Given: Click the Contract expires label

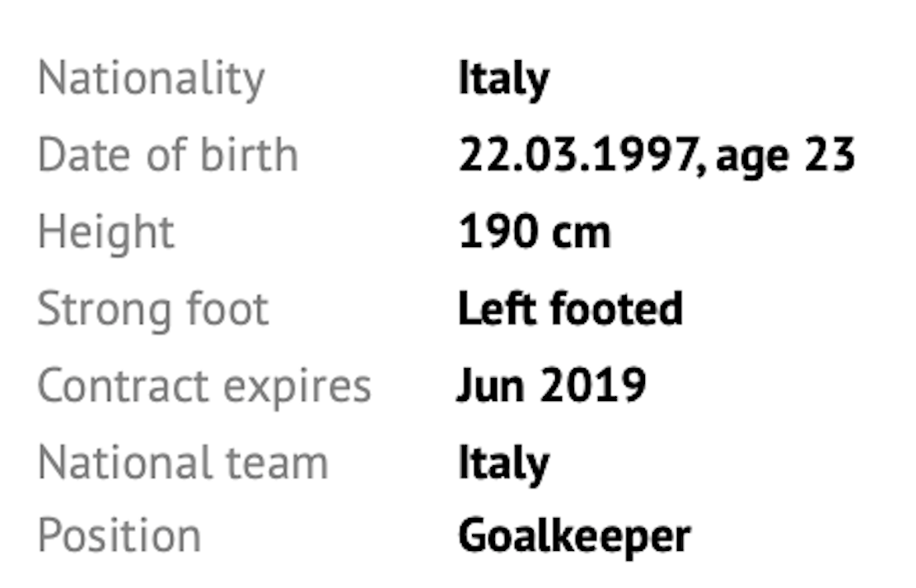Looking at the screenshot, I should 204,385.
